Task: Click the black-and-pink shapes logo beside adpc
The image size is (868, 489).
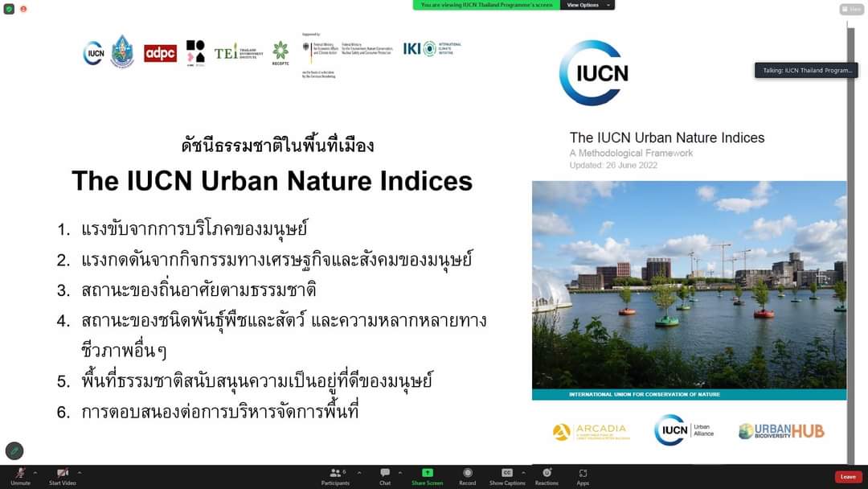Action: 195,53
